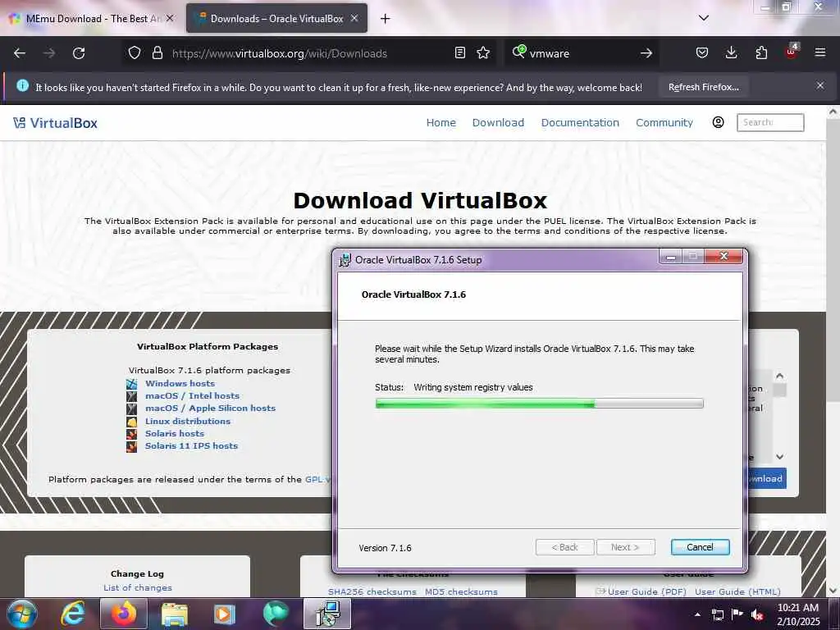Open the Community nav item
The width and height of the screenshot is (840, 630).
tap(664, 123)
